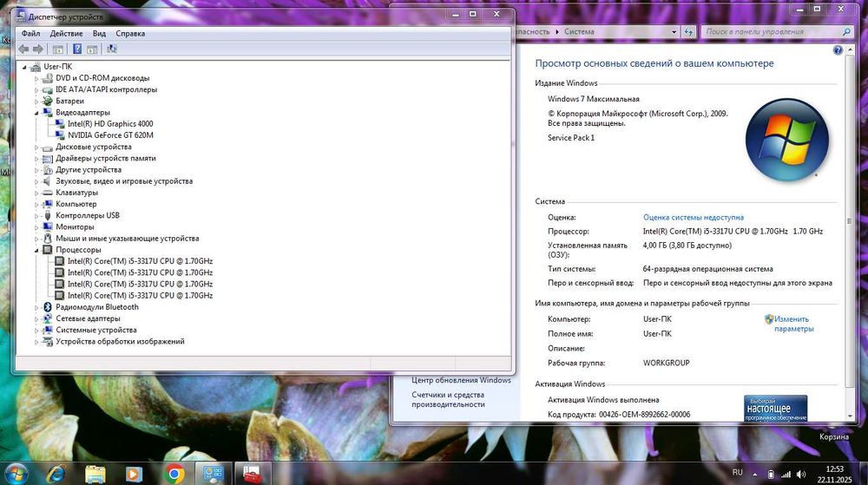Click the Батареи battery icon
This screenshot has height=485, width=868.
click(48, 101)
